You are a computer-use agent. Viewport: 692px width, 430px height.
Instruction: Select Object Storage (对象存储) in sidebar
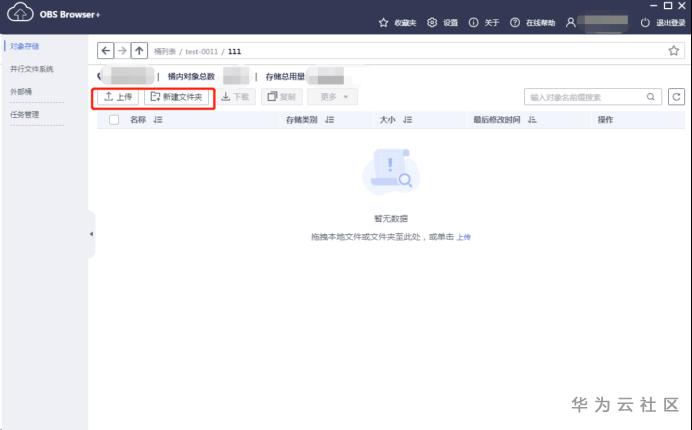click(25, 46)
